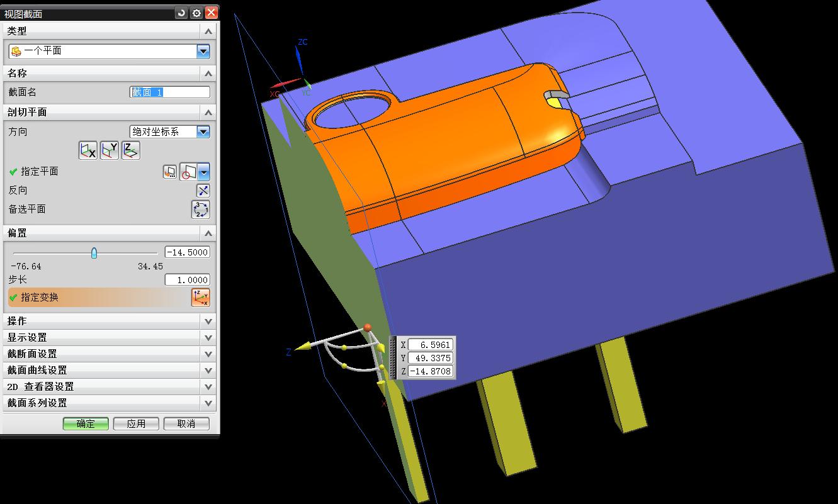838x504 pixels.
Task: Click the X coordinate field 6.5961
Action: 430,345
